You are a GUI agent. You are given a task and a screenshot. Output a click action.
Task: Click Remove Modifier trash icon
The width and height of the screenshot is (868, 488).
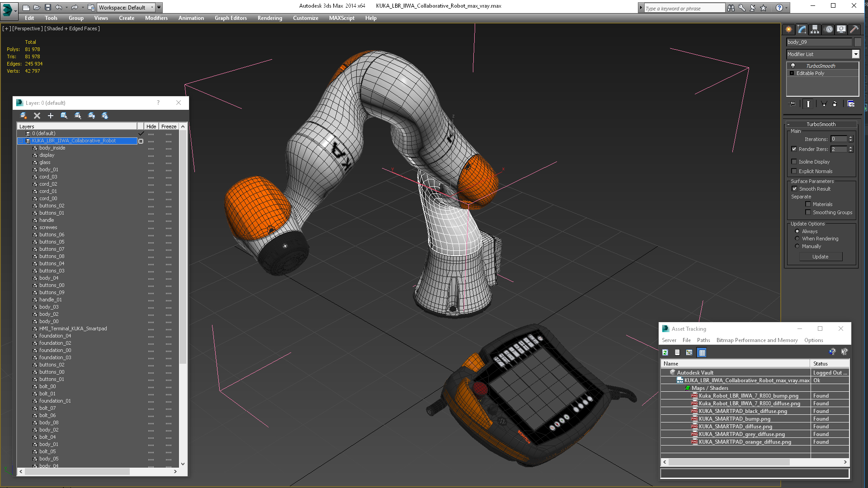(835, 104)
